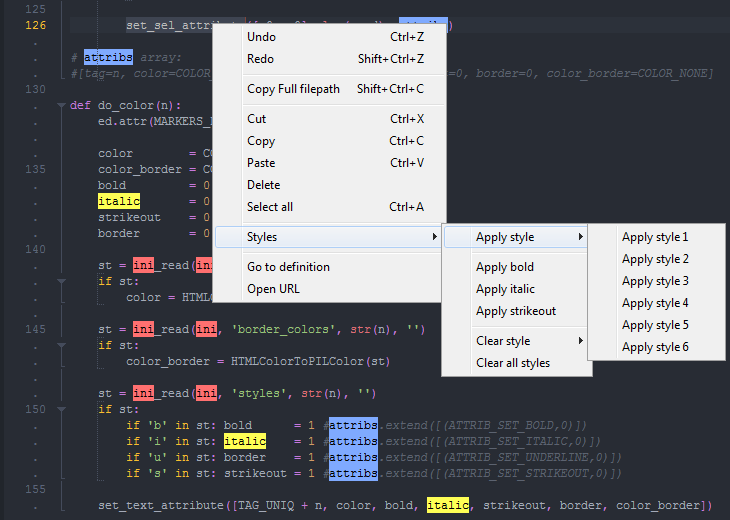
Task: Click Copy Full filepath
Action: [293, 89]
